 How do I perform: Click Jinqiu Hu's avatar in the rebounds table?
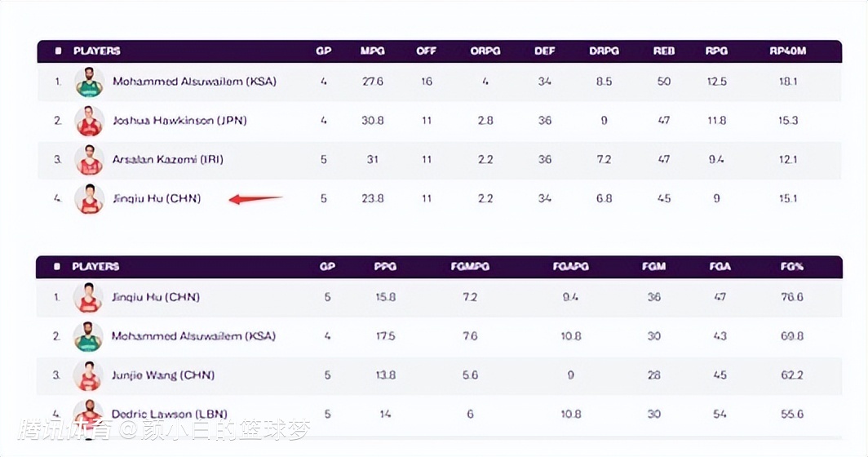click(x=89, y=198)
